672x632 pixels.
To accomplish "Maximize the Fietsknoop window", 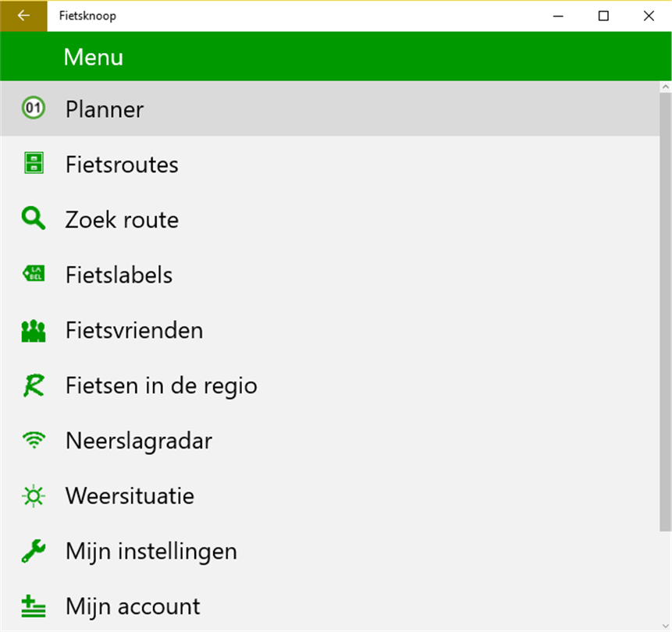I will [603, 16].
